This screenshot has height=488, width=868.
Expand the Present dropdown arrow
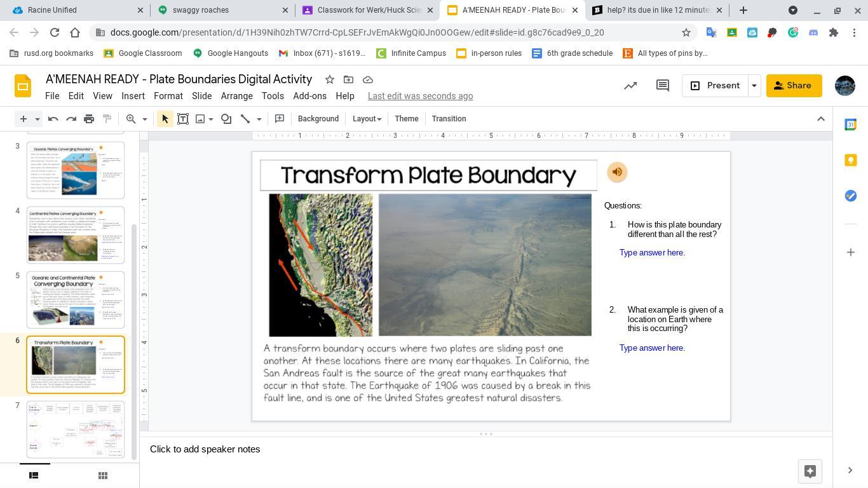754,86
